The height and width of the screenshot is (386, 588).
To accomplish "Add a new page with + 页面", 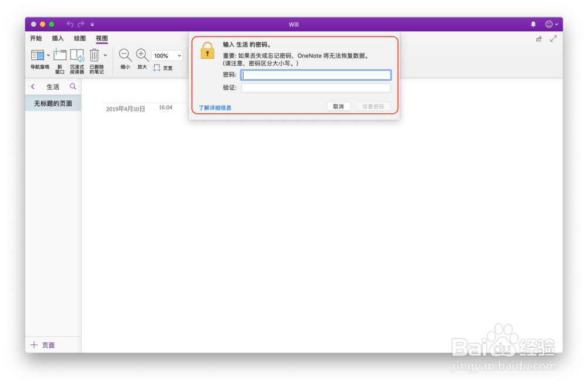I will (x=43, y=345).
